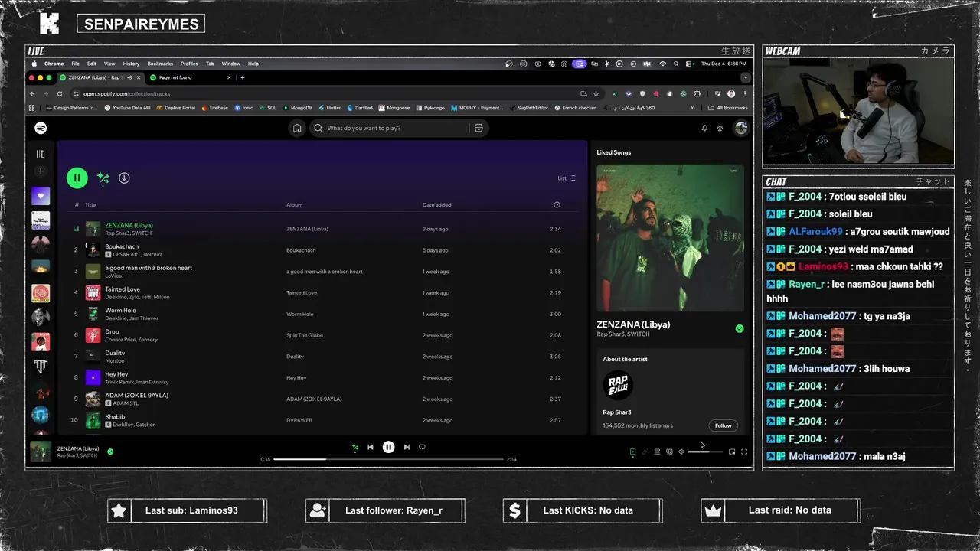Open the Chrome History menu
980x551 pixels.
pyautogui.click(x=131, y=64)
